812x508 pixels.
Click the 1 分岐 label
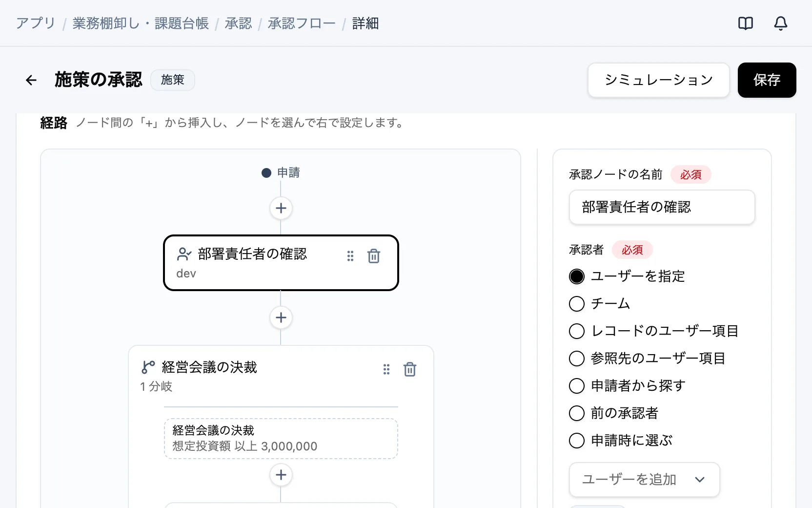[156, 386]
